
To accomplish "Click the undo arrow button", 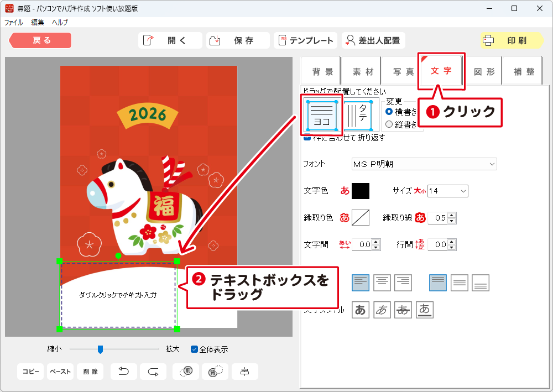I will [x=124, y=372].
